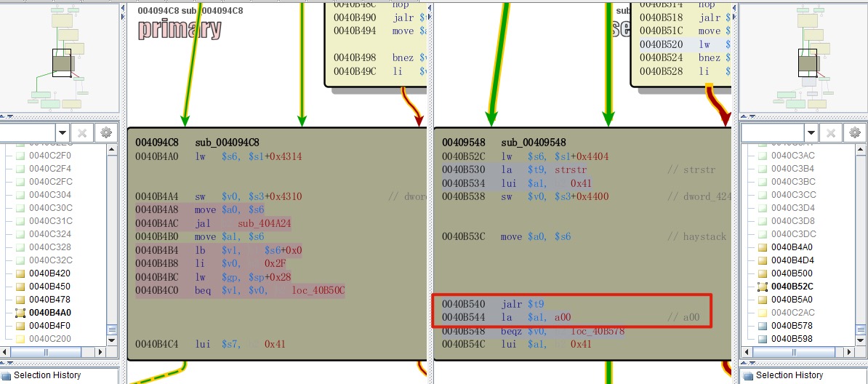Click into the primary panel search field

point(26,132)
